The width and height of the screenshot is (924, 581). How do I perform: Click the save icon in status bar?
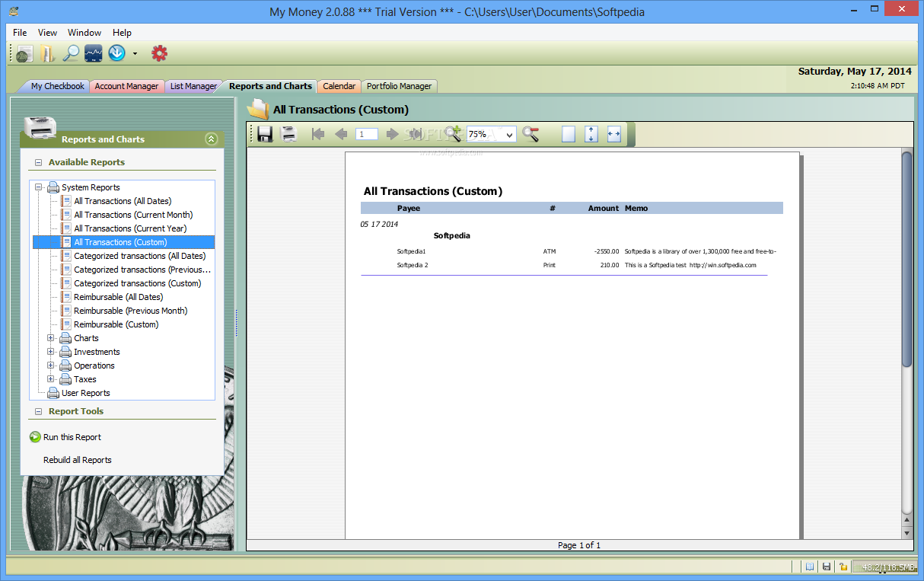click(827, 567)
